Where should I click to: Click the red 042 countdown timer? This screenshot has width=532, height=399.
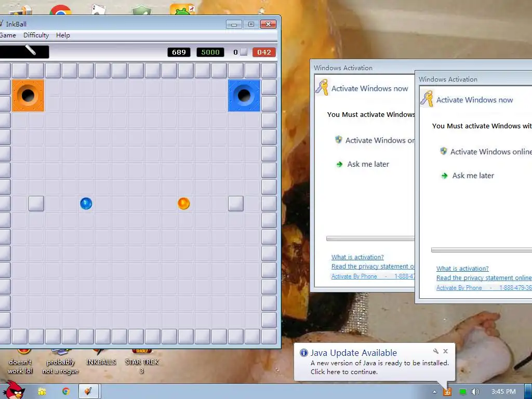pos(264,52)
